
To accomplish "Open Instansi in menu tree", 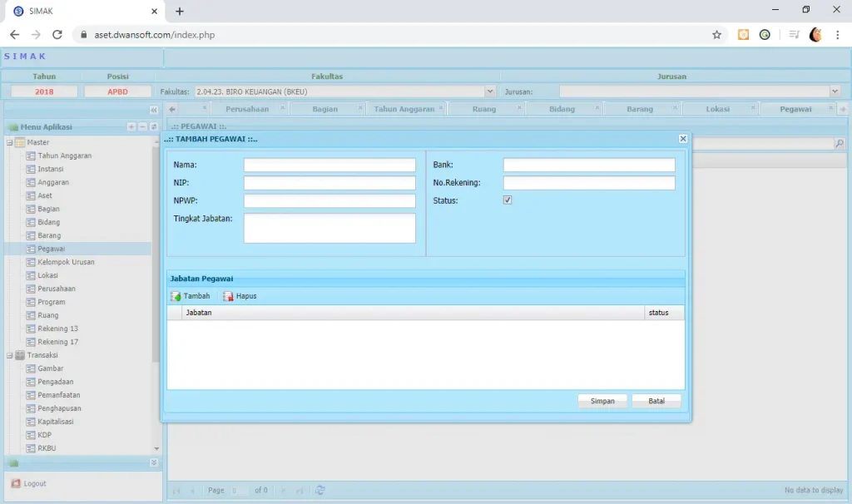I will [x=51, y=169].
